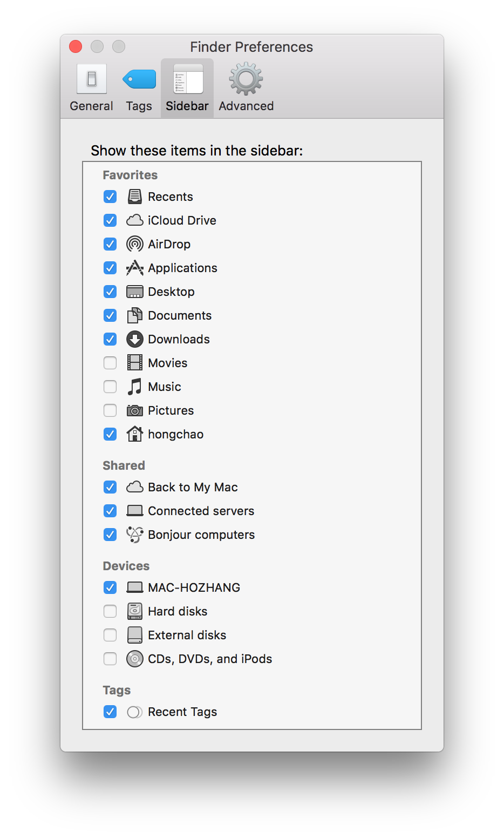
Task: Enable Hard disks in Devices
Action: 110,611
